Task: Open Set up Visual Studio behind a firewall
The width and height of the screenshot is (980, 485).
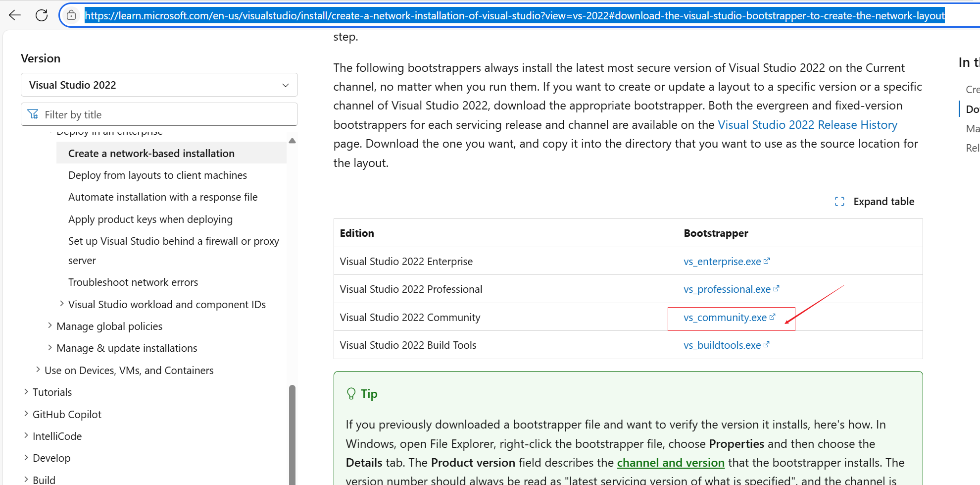Action: coord(174,251)
